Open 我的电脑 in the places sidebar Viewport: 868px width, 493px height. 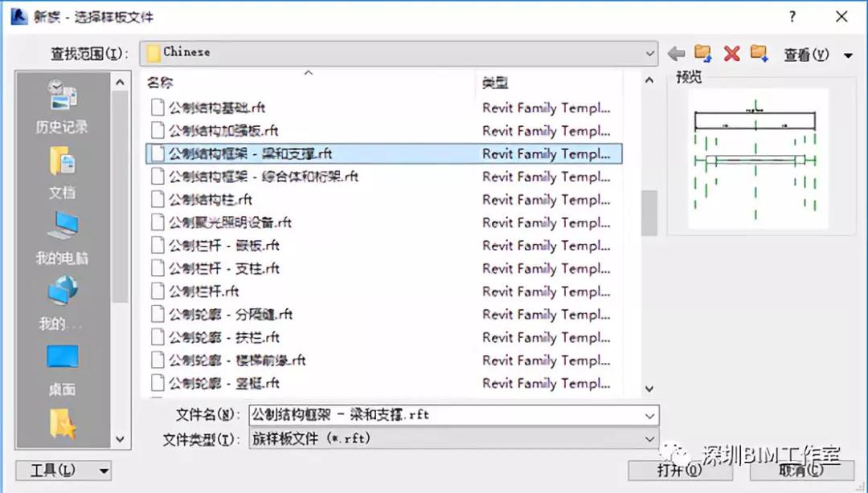(x=62, y=238)
